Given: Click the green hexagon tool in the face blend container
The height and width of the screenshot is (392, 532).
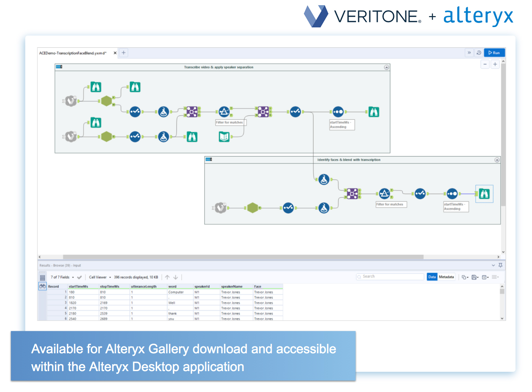Looking at the screenshot, I should 252,208.
